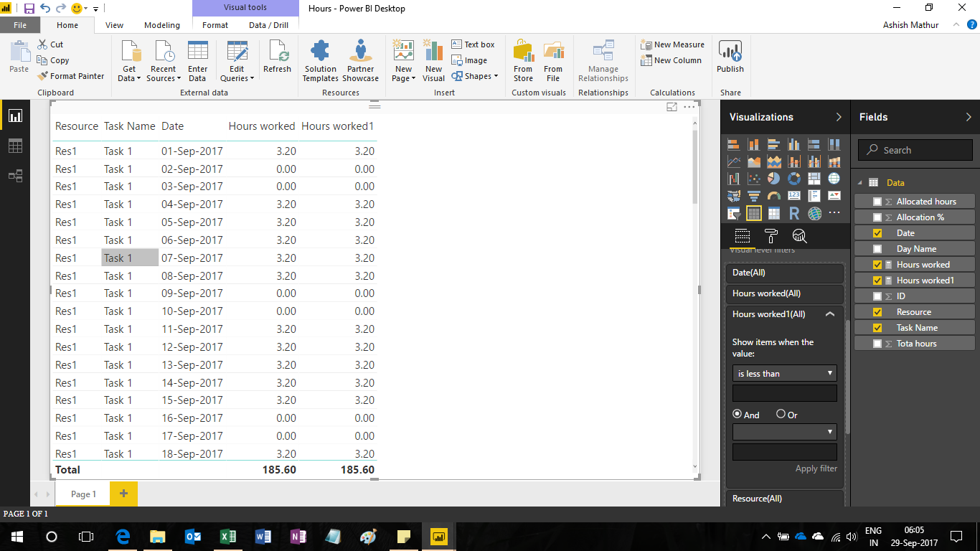Screen dimensions: 980x551
Task: Switch to Data view in left sidebar
Action: pos(15,146)
